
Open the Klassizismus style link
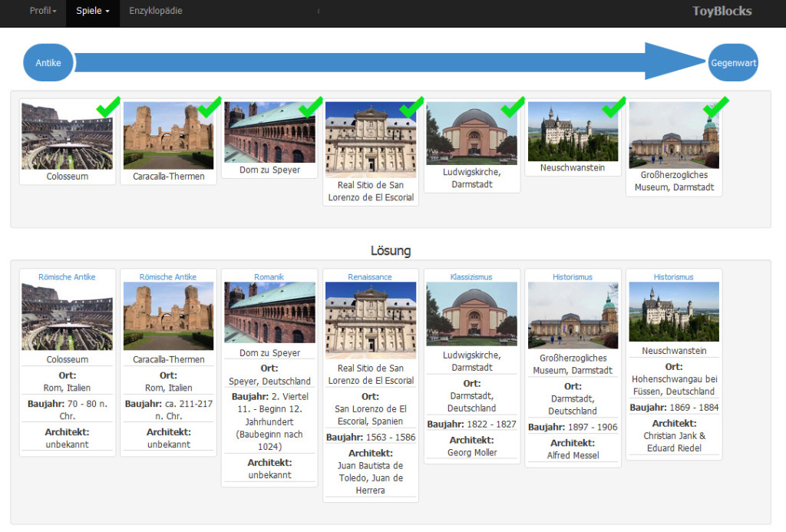click(x=471, y=277)
